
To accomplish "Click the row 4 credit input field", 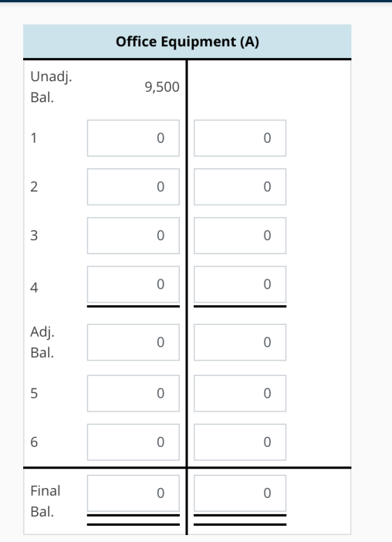I will (240, 284).
